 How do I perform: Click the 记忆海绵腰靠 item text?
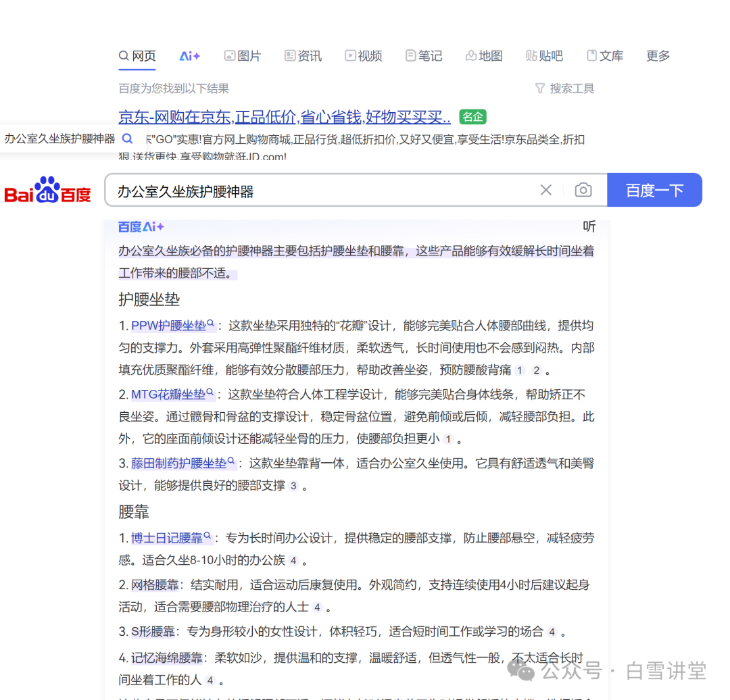point(167,658)
